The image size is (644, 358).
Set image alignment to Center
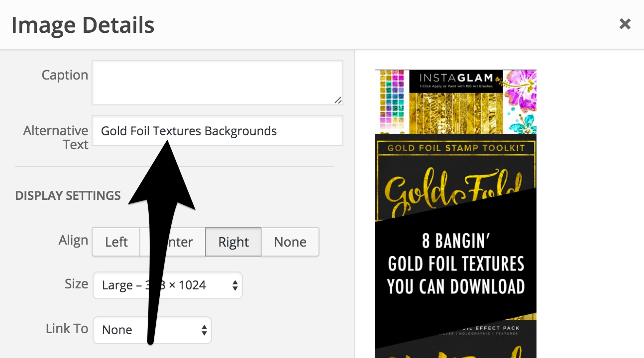(173, 242)
